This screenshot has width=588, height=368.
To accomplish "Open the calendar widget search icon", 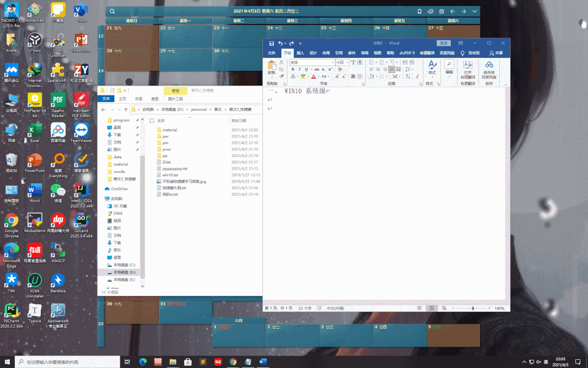I will tap(113, 11).
